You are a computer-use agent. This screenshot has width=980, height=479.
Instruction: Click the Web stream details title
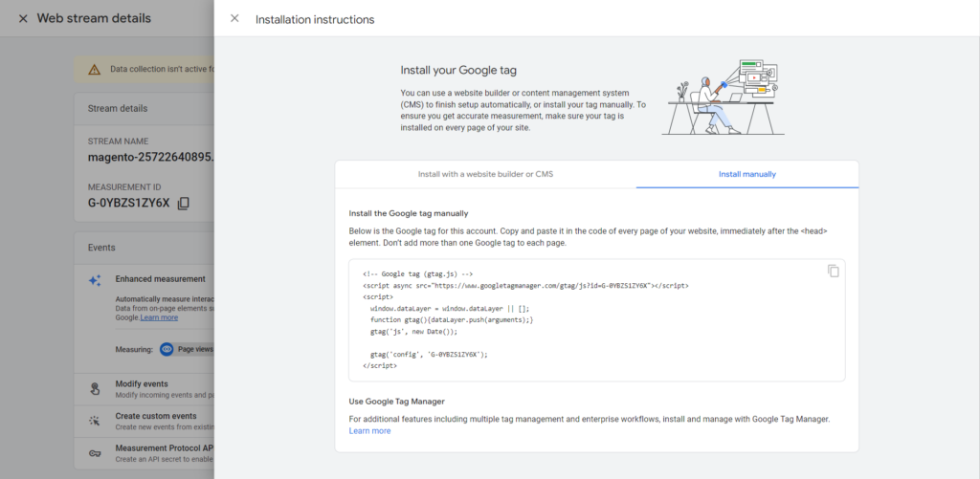point(94,19)
